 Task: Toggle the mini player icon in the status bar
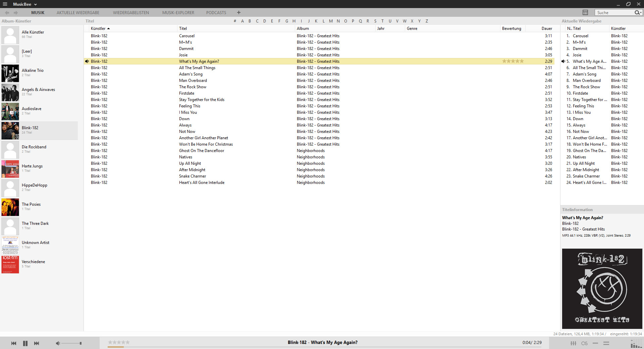(606, 344)
